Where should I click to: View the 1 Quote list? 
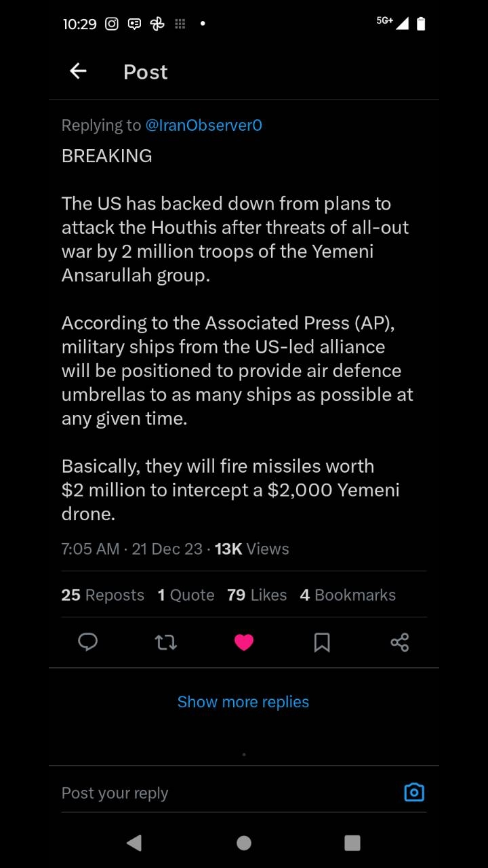click(x=186, y=595)
